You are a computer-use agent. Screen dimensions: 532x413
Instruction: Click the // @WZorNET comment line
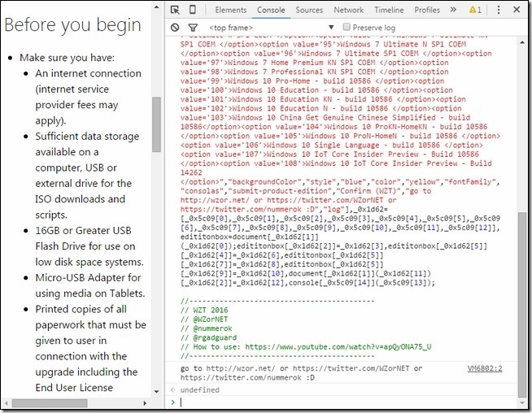point(204,319)
